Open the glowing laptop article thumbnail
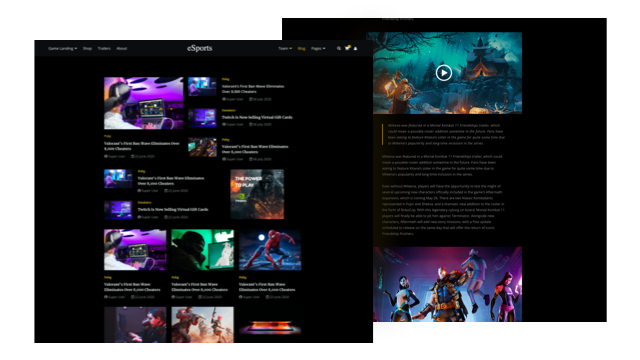Screen dimensions: 640x360 click(x=270, y=325)
